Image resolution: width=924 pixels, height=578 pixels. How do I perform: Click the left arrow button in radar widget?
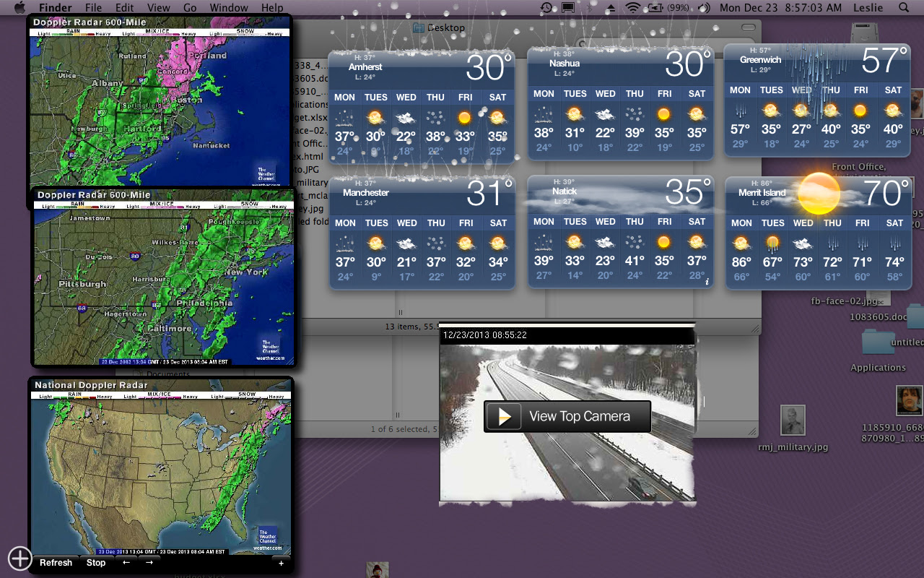pyautogui.click(x=126, y=563)
